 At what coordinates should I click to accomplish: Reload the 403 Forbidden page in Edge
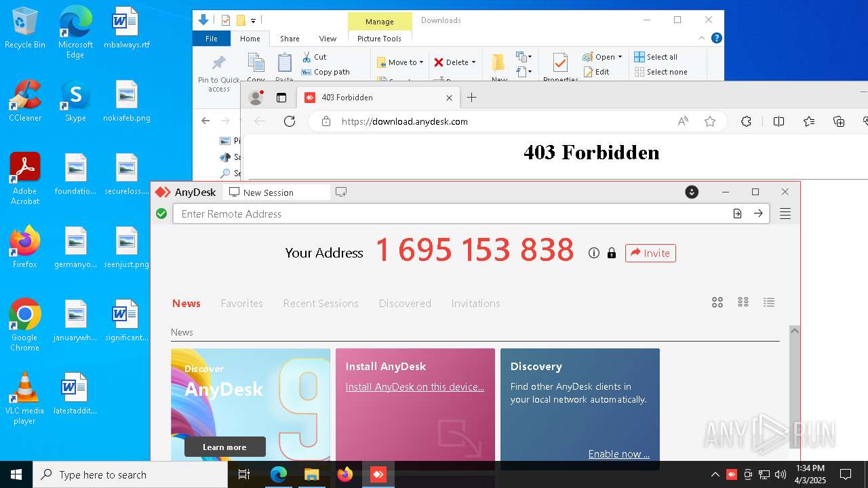click(x=290, y=121)
